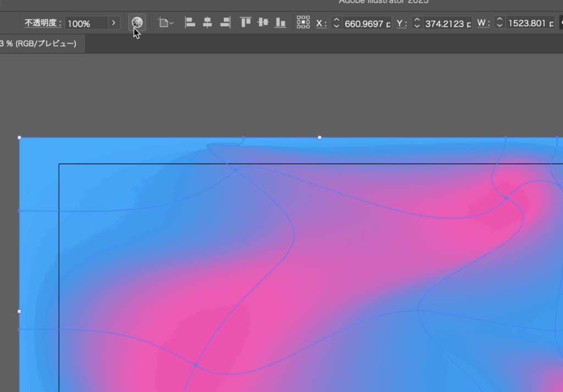Expand the opacity slider arrow
This screenshot has height=392, width=563.
(113, 23)
